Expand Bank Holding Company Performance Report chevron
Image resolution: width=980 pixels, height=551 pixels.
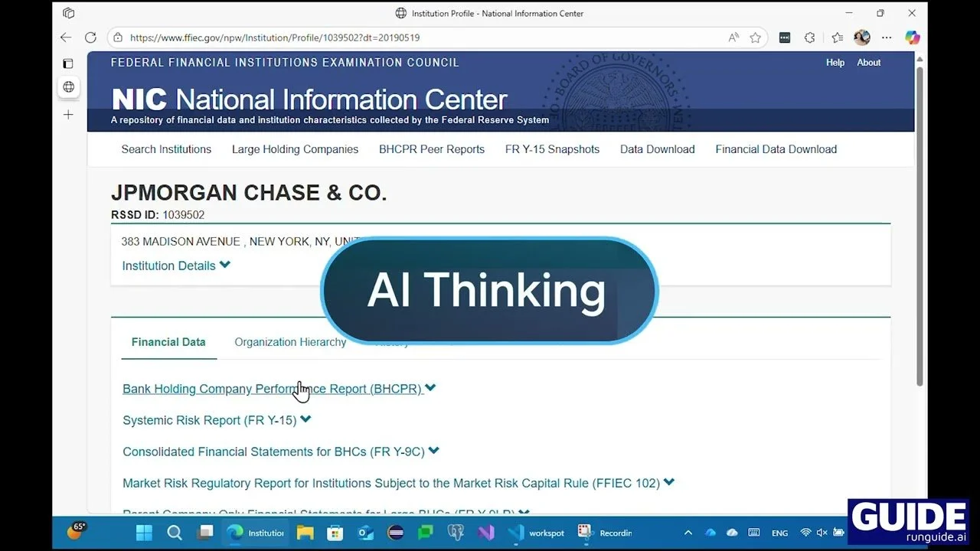click(x=430, y=388)
